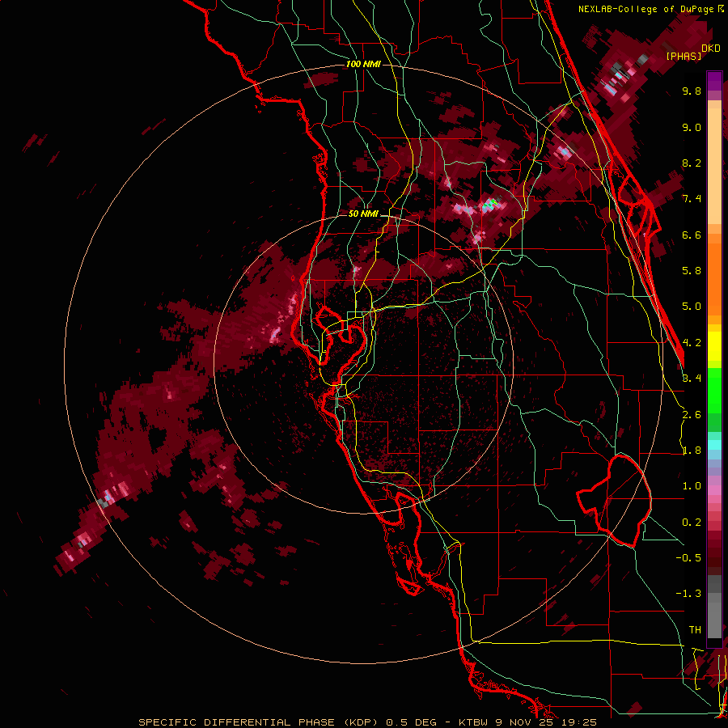Click the 8.2 scale value

tap(692, 163)
